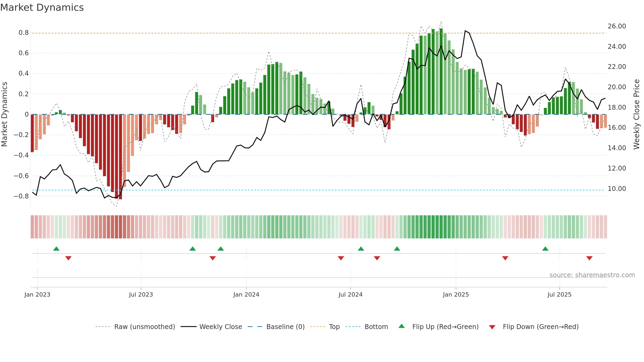Toggle the Weekly Close legend entry

(211, 327)
